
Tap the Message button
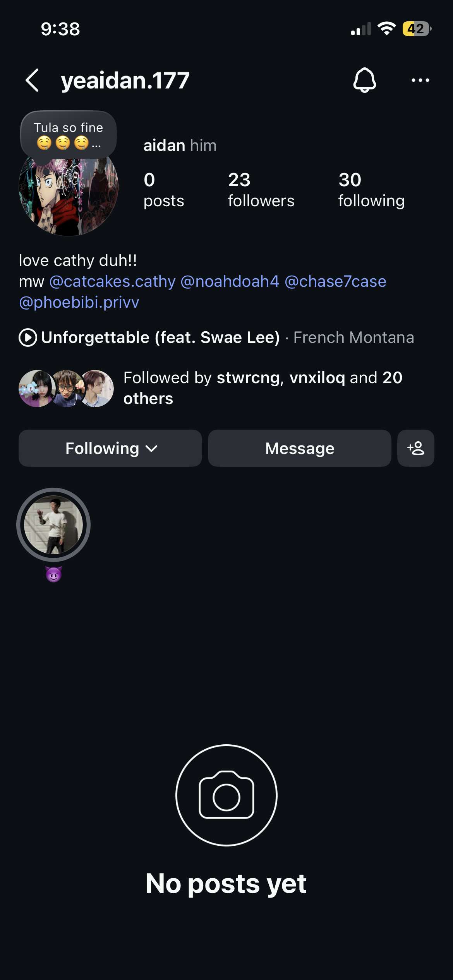pyautogui.click(x=300, y=448)
